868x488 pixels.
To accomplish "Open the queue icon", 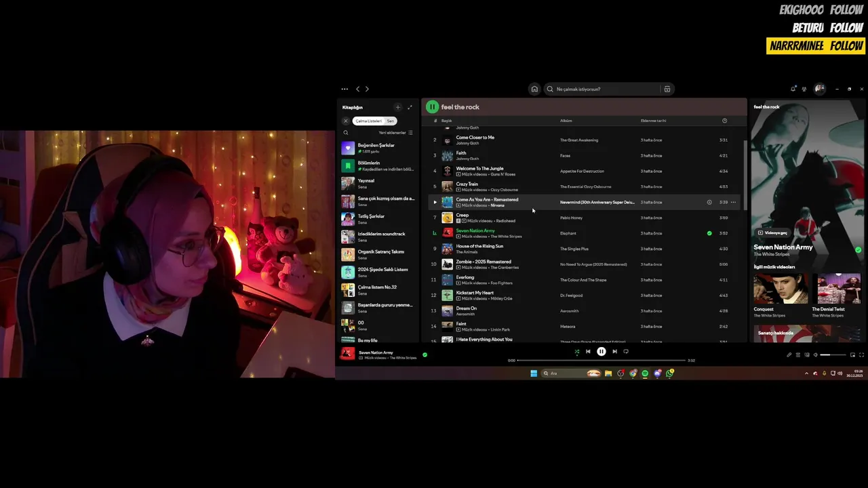I will (797, 354).
